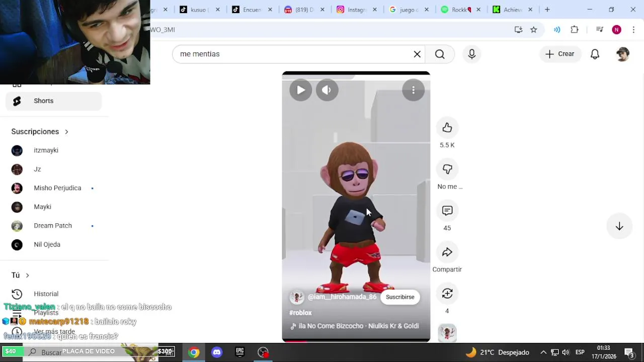Open Shorts in the sidebar
Viewport: 644px width, 362px height.
pyautogui.click(x=54, y=101)
